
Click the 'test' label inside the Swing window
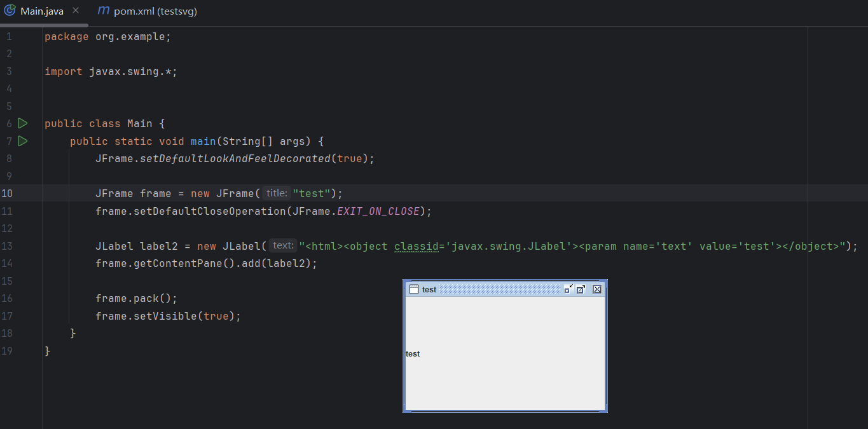click(413, 354)
